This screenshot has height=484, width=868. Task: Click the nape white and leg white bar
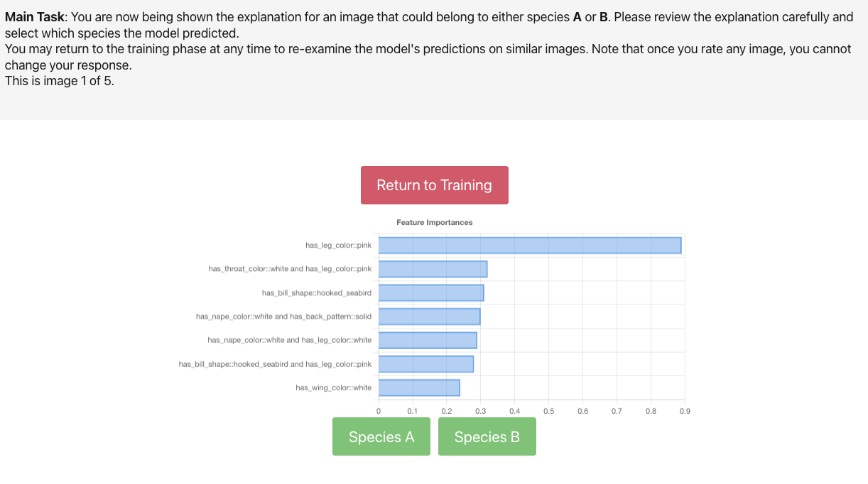click(427, 340)
